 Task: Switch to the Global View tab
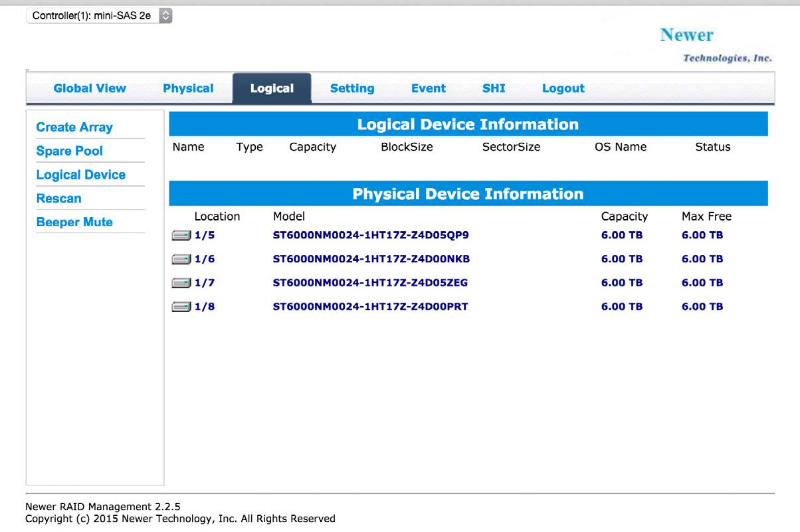pos(90,88)
